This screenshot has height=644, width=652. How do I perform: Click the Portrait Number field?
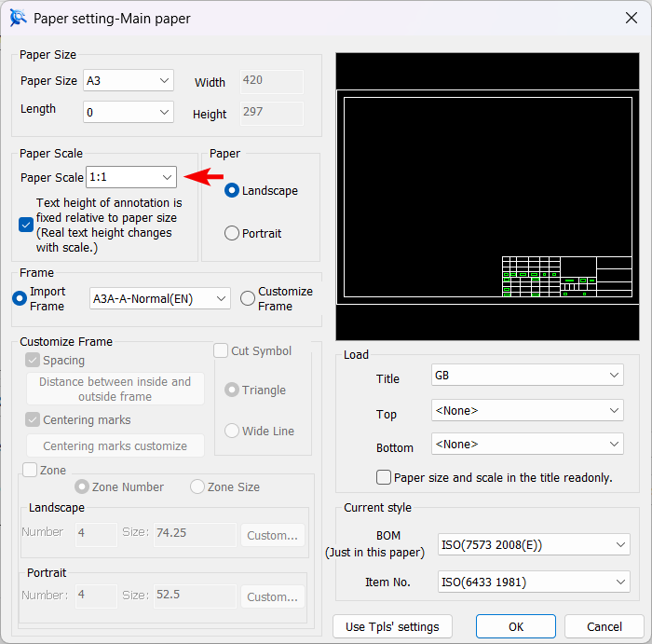[x=97, y=596]
